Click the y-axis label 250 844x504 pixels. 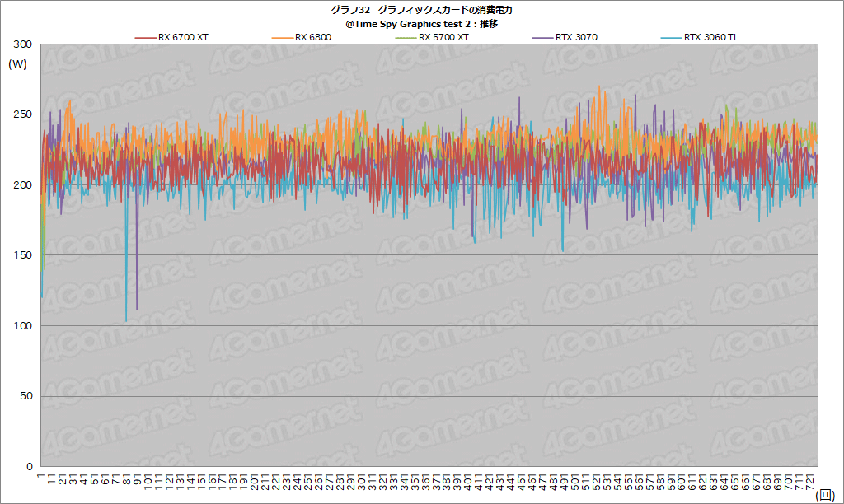point(22,114)
